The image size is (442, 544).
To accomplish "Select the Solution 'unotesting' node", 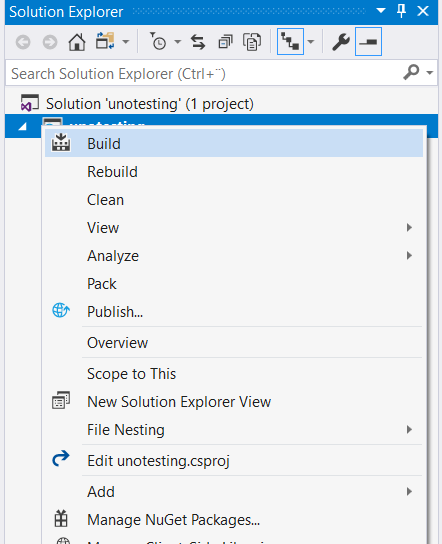I will (x=150, y=104).
